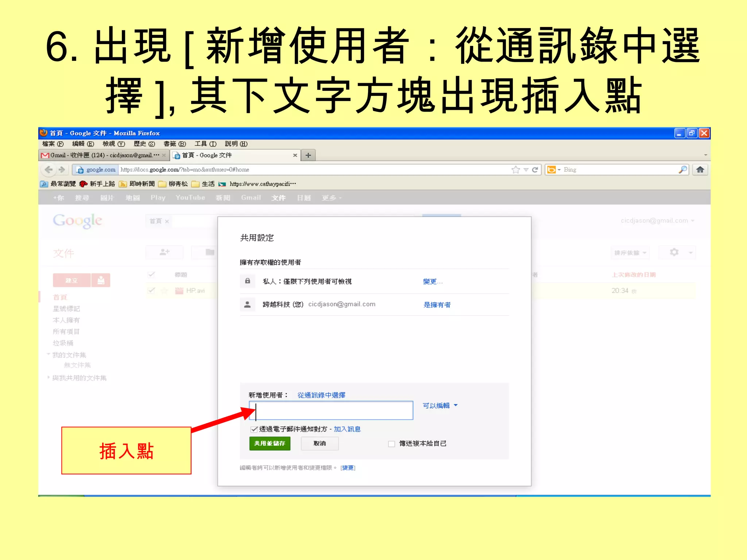Click the lock privacy icon
This screenshot has width=747, height=560.
247,281
